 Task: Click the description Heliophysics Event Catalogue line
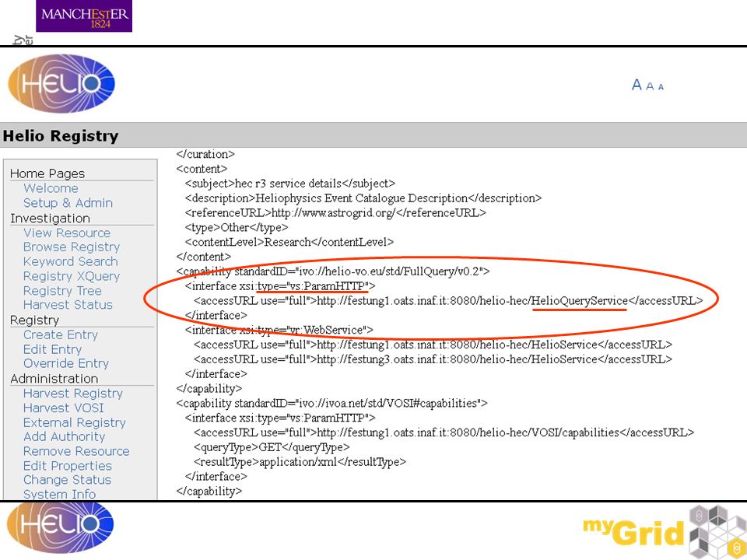(363, 198)
